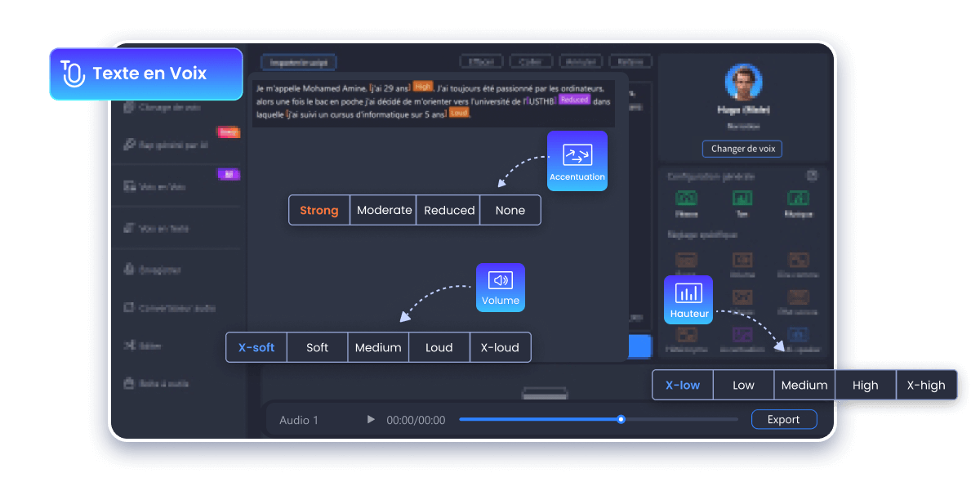This screenshot has height=482, width=980.
Task: Open Voix en Voix in the sidebar
Action: [163, 187]
